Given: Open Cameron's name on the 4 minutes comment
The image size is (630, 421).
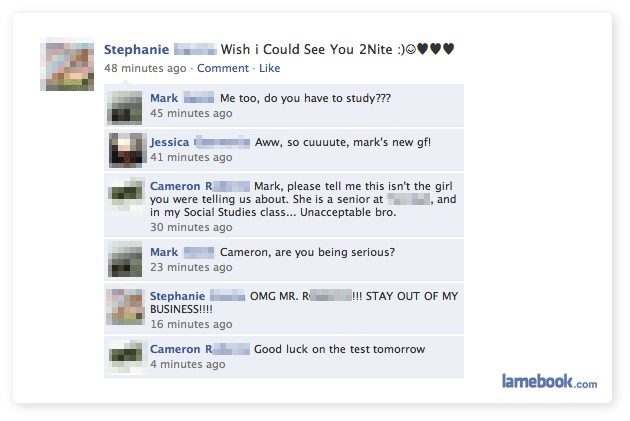Looking at the screenshot, I should tap(200, 349).
